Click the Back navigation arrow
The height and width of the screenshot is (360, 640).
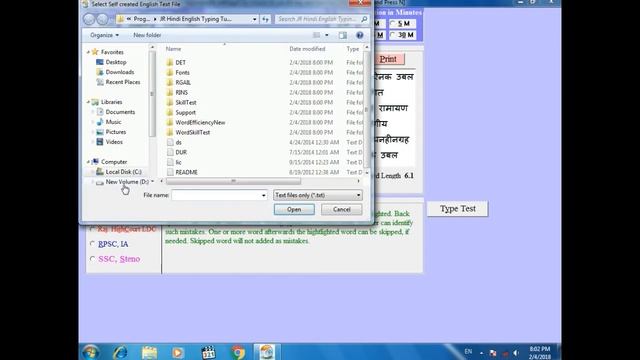89,19
